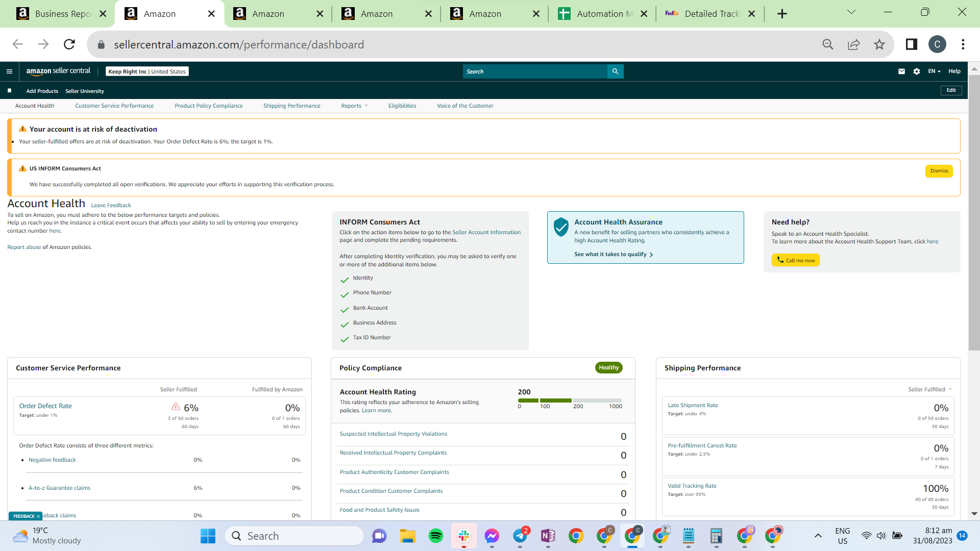Open the EN language dropdown
Image resolution: width=980 pixels, height=551 pixels.
coord(934,71)
